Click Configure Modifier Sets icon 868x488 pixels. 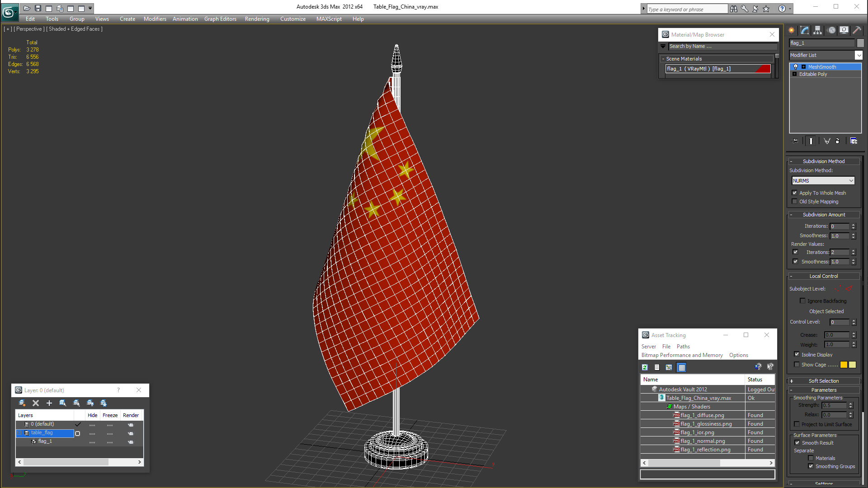click(x=854, y=141)
